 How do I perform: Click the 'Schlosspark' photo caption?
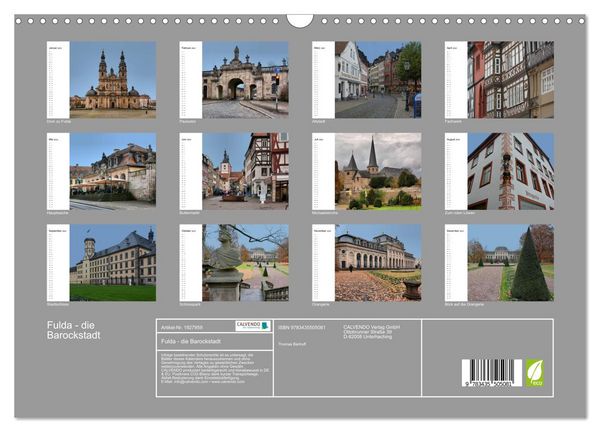click(x=190, y=305)
